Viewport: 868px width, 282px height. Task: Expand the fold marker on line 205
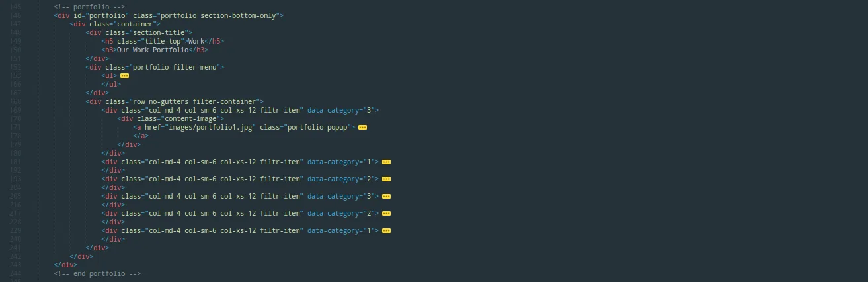[387, 196]
